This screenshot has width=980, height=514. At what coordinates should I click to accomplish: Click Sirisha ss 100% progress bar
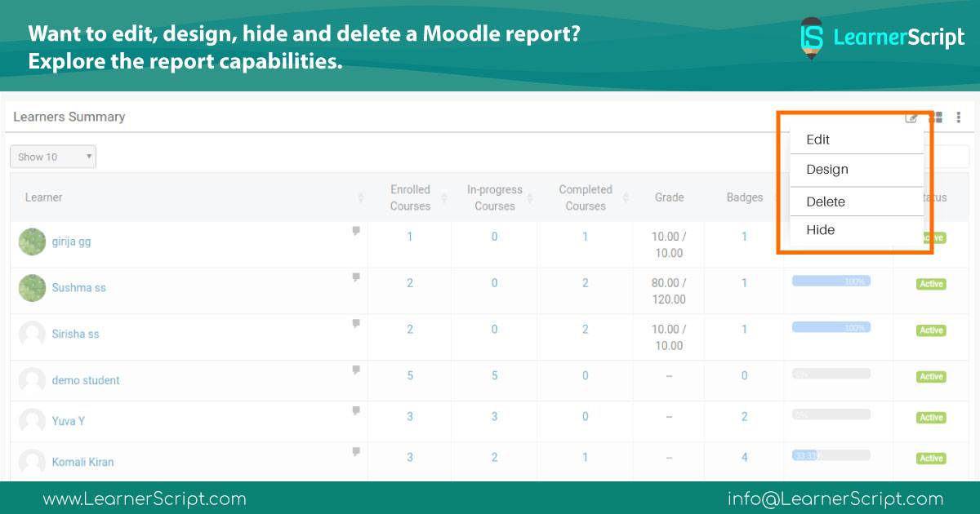point(831,327)
